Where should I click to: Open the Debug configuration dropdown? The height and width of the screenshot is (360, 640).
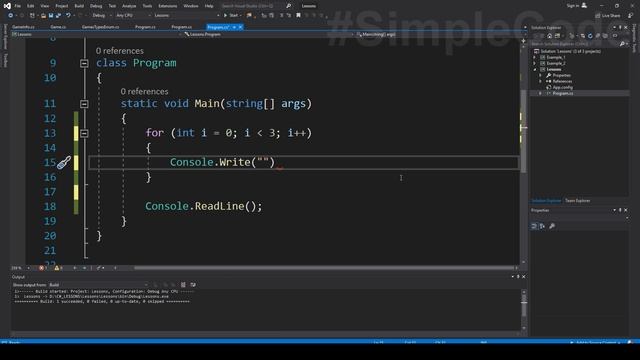tap(101, 15)
